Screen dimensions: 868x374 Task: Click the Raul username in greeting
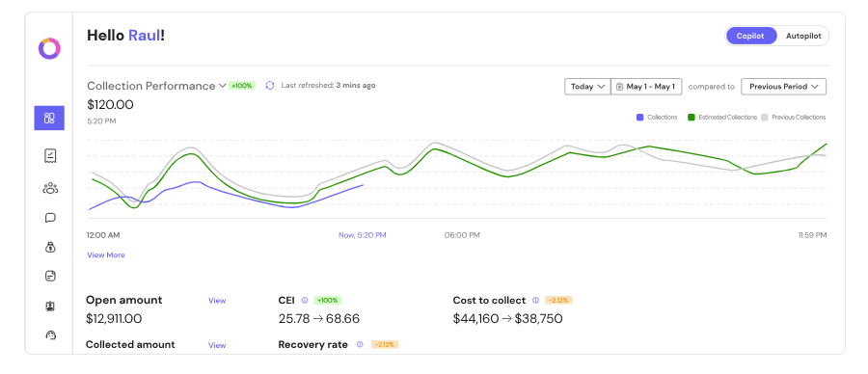click(x=144, y=36)
